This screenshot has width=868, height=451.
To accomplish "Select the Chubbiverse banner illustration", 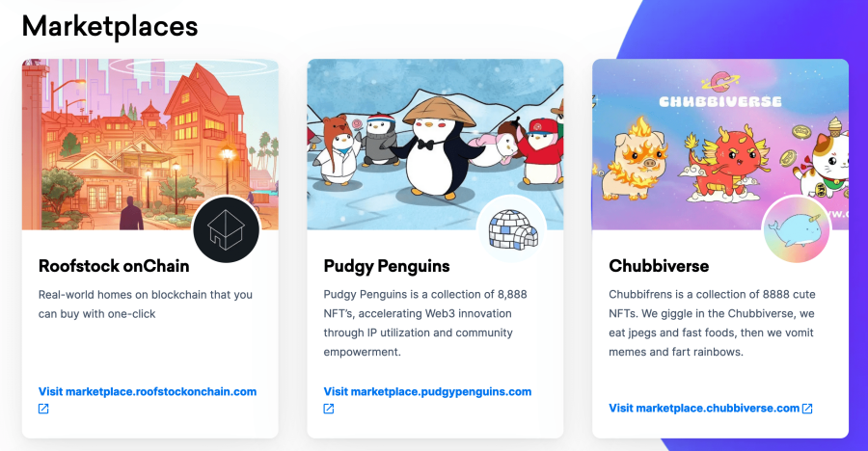I will tap(720, 145).
